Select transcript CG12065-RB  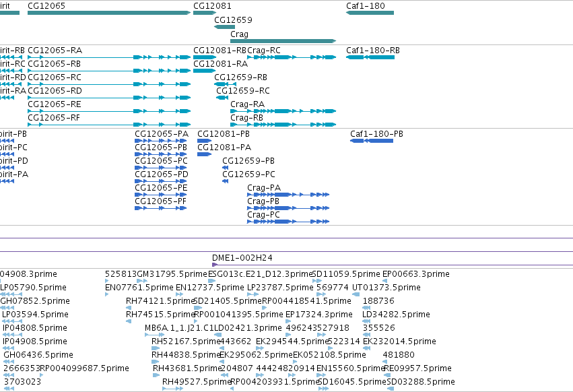(x=54, y=63)
